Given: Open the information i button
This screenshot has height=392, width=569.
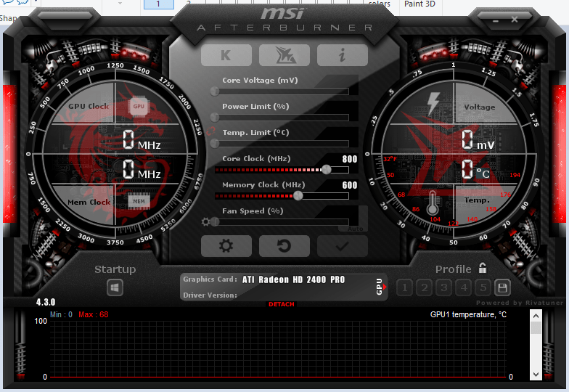Looking at the screenshot, I should click(343, 55).
